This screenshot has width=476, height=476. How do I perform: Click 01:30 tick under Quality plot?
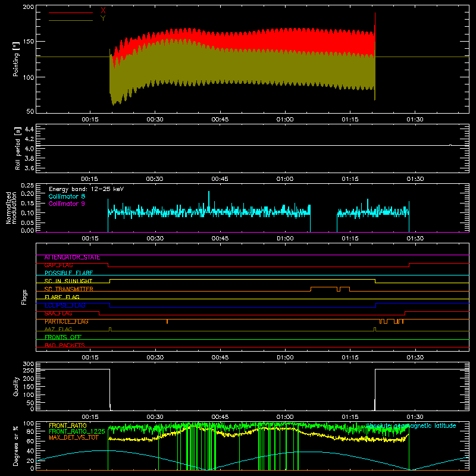pos(415,417)
